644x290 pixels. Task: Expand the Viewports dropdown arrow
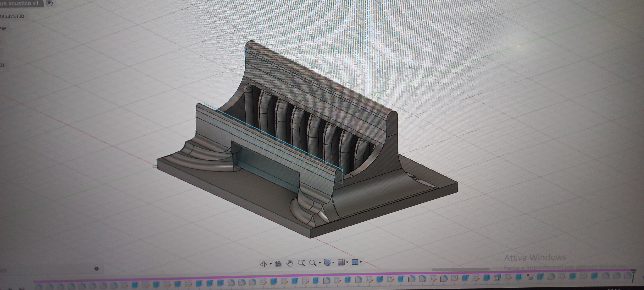pyautogui.click(x=361, y=262)
